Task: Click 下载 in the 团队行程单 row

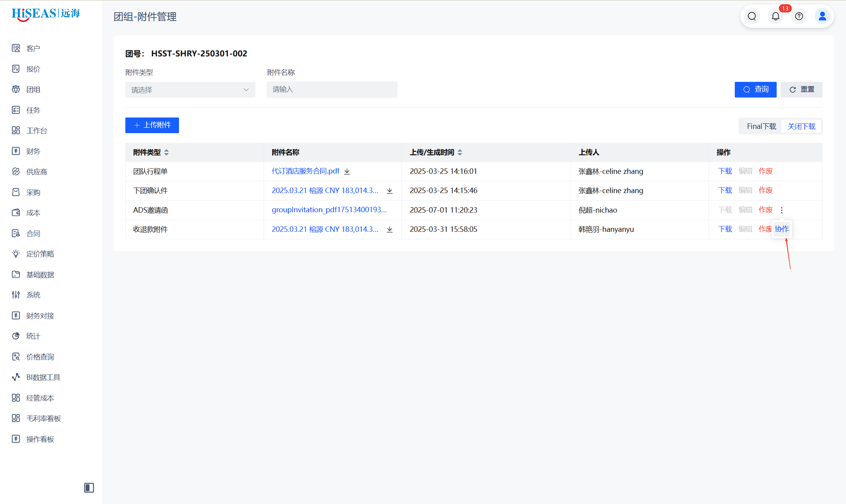Action: click(725, 171)
